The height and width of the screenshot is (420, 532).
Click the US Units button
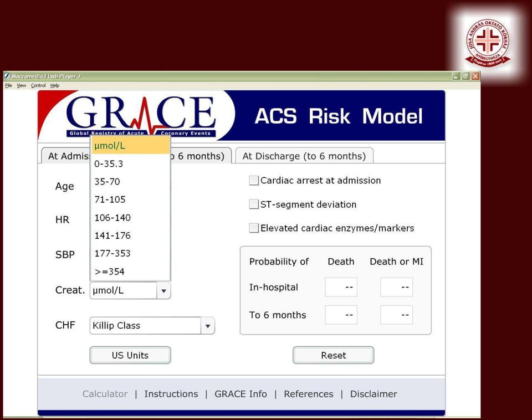click(130, 355)
